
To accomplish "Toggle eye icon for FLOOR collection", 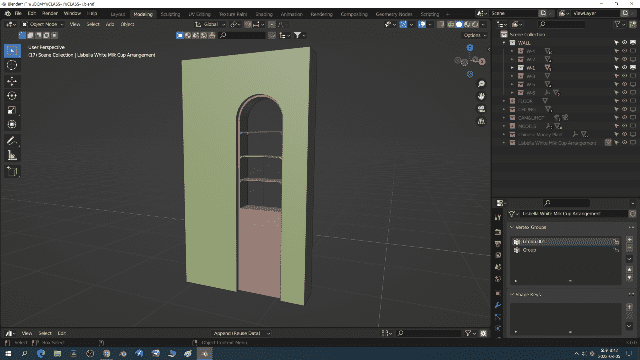I will [624, 101].
